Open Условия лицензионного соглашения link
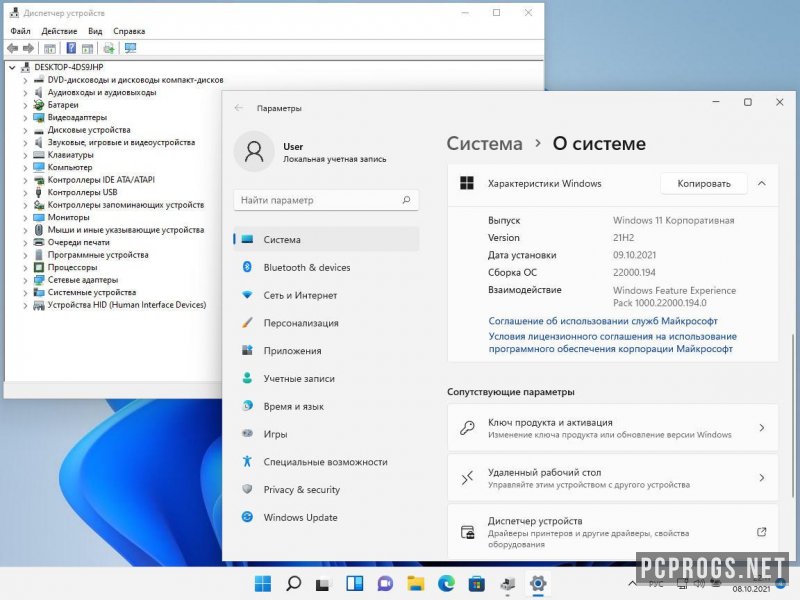 point(612,342)
